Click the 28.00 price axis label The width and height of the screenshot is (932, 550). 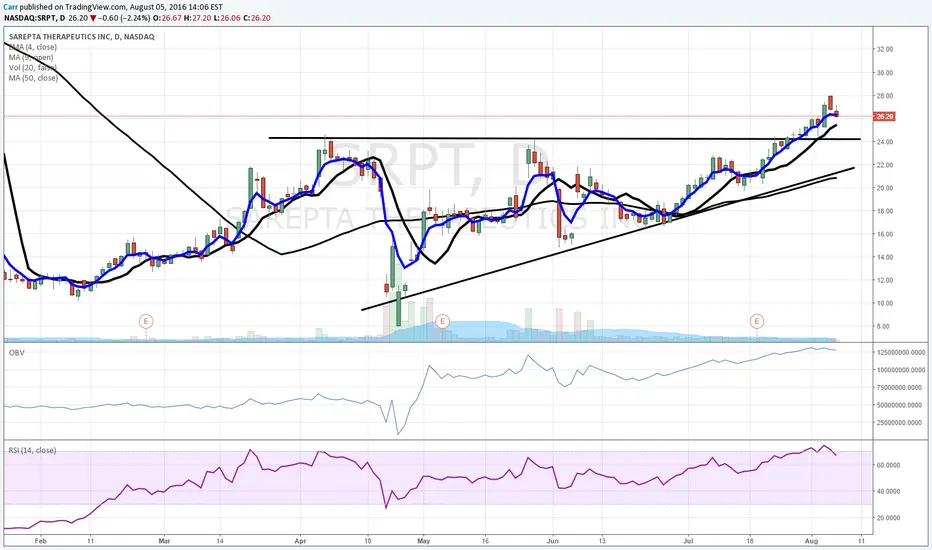coord(885,96)
